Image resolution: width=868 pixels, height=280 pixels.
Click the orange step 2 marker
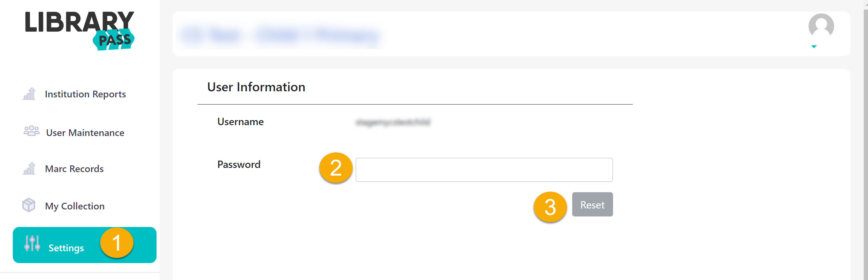click(x=336, y=168)
